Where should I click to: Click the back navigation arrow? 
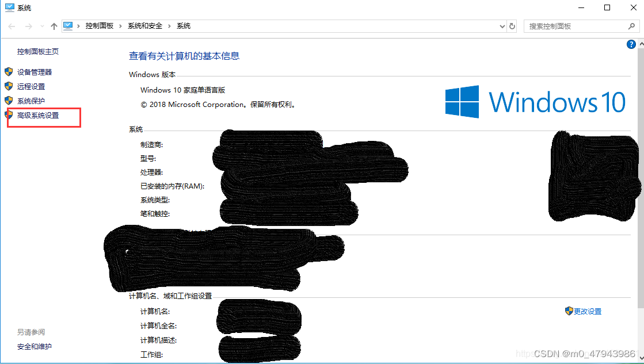point(12,26)
